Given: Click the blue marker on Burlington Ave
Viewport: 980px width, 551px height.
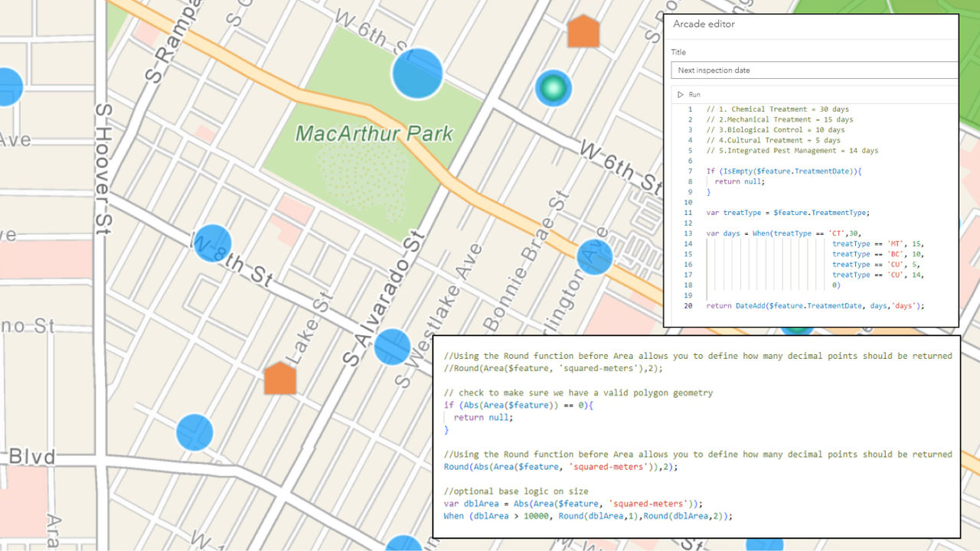Looking at the screenshot, I should (593, 258).
